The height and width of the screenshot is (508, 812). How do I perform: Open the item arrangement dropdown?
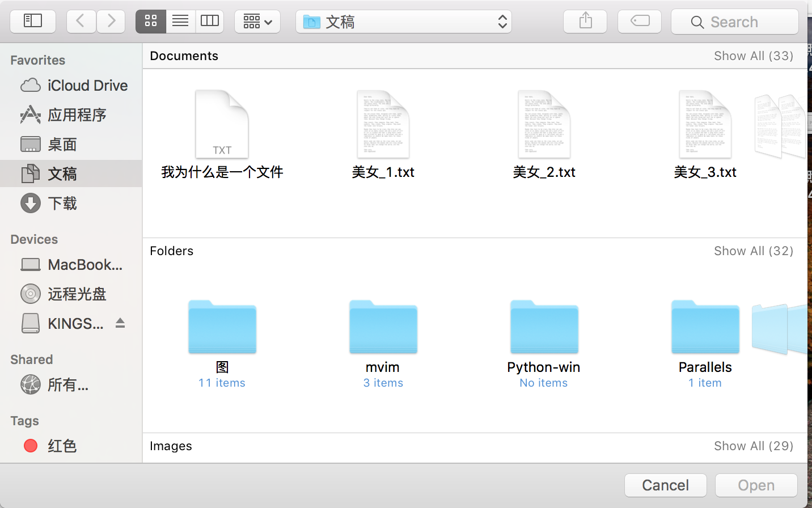click(x=257, y=22)
